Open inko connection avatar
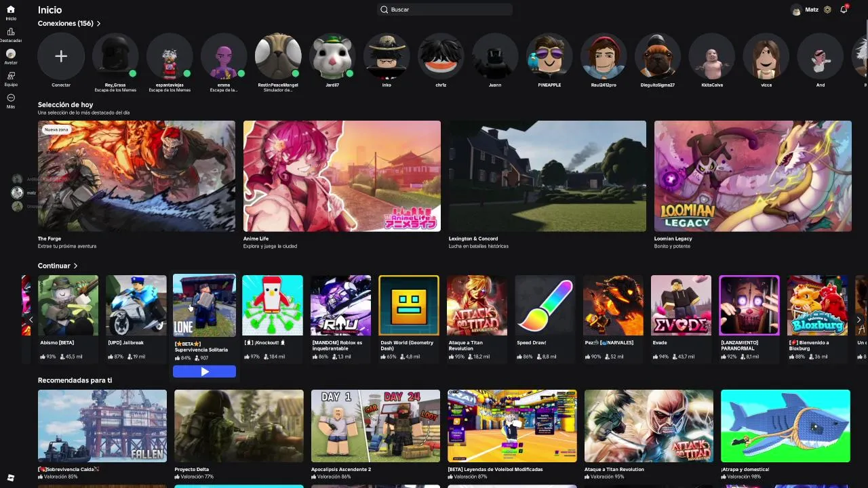868x488 pixels. pos(387,56)
